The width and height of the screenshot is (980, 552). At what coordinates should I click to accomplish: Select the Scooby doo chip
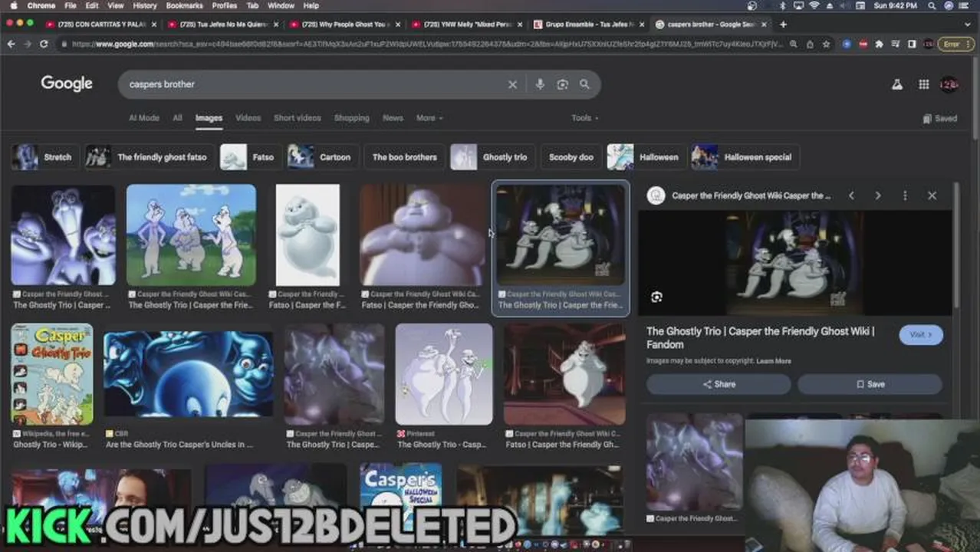571,157
